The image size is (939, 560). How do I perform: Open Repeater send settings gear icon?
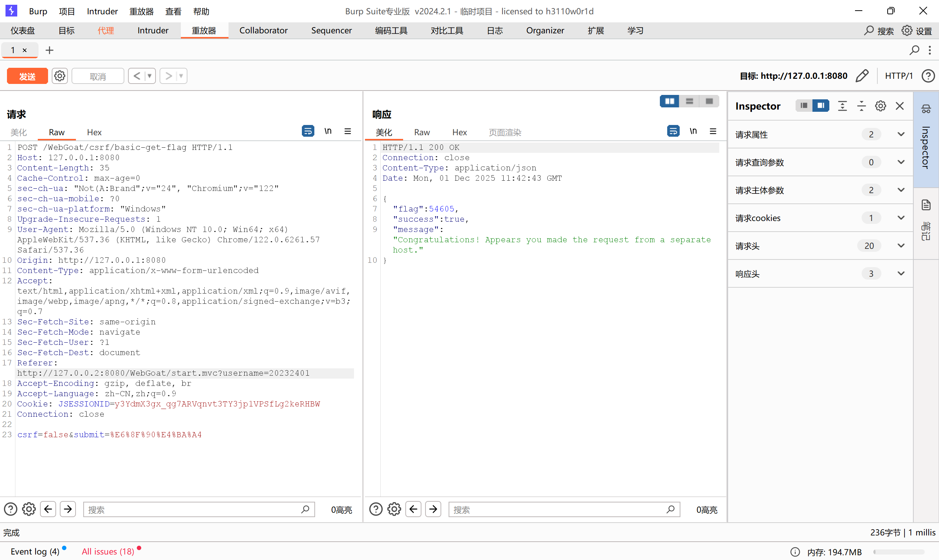point(59,76)
